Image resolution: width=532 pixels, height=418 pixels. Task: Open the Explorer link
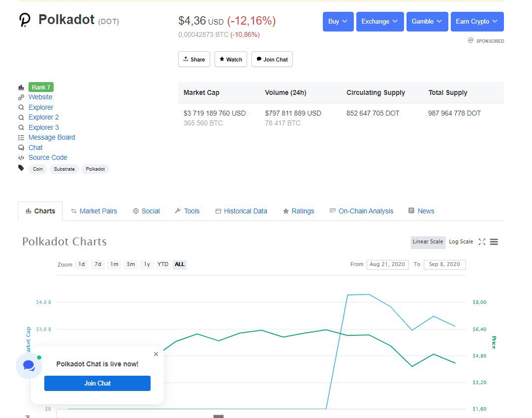point(41,107)
